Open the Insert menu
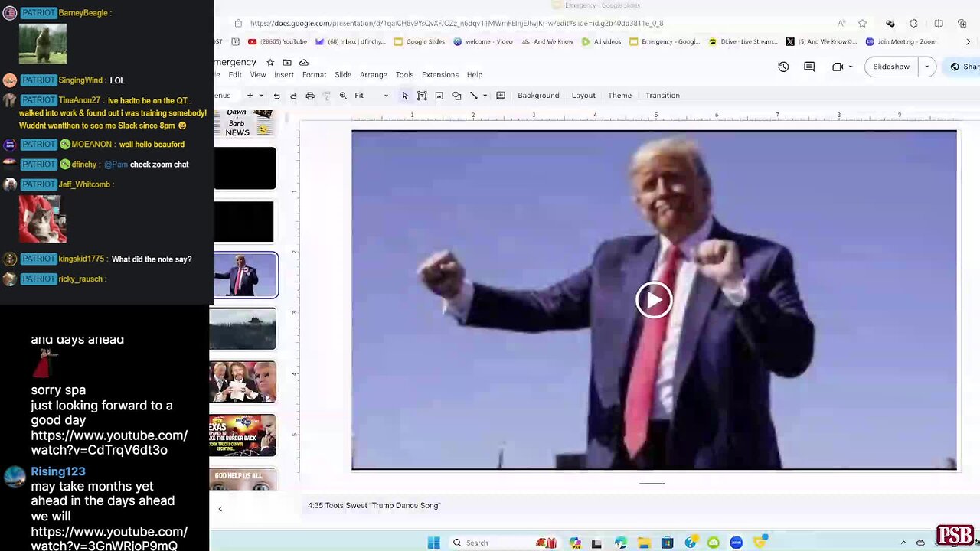The image size is (980, 551). [x=284, y=75]
